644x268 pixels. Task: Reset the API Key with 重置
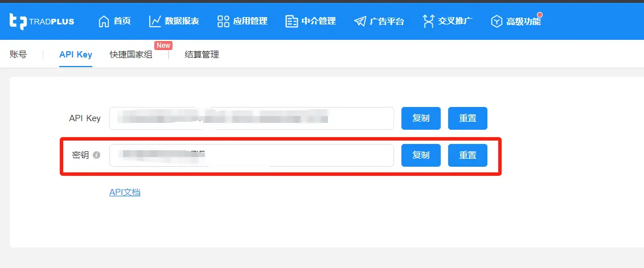pos(468,118)
